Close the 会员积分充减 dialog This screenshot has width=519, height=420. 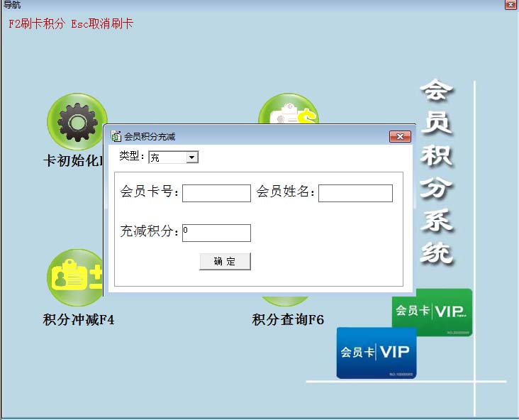[400, 136]
